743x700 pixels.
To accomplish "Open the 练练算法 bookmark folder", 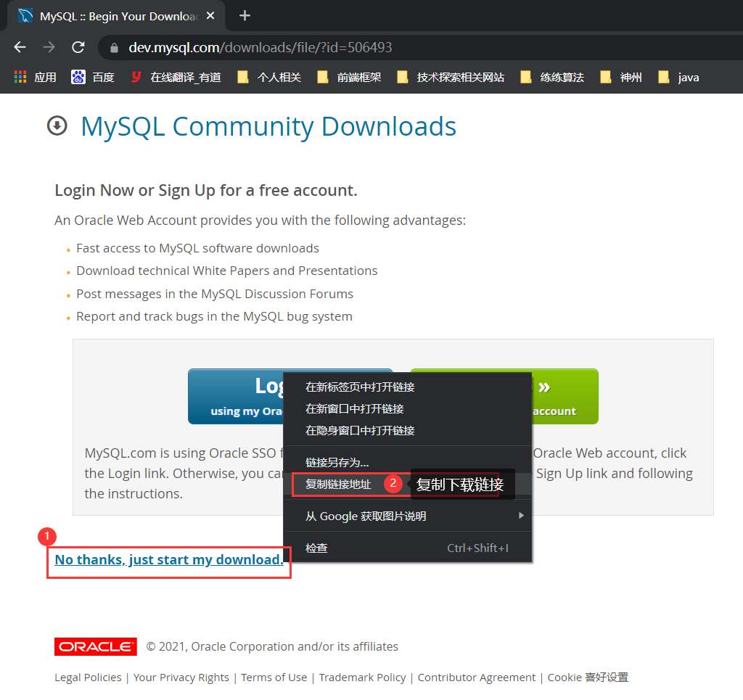I will click(552, 77).
